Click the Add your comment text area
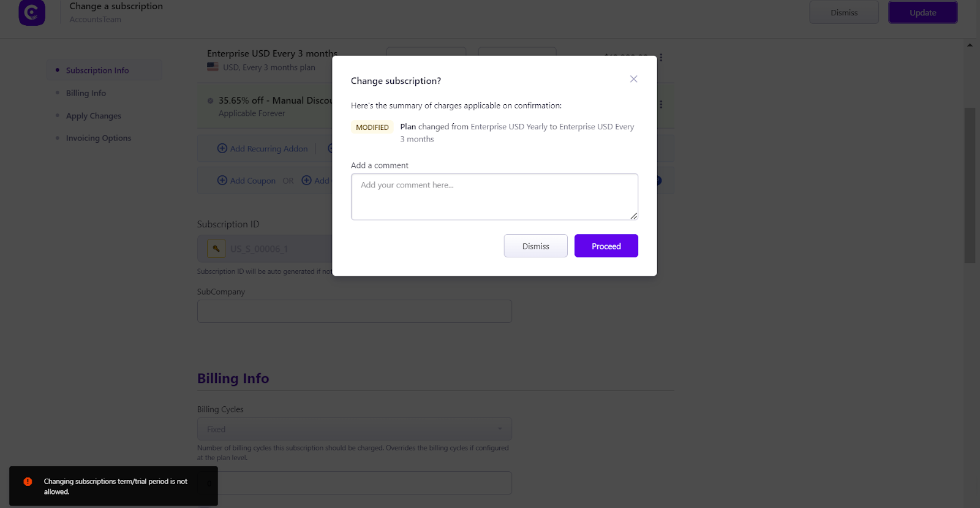The height and width of the screenshot is (508, 980). point(494,197)
